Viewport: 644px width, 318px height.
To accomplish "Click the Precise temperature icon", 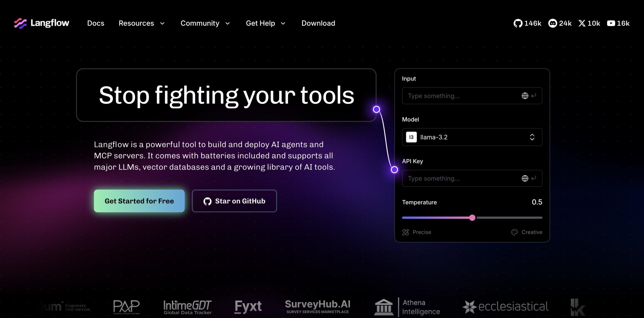I will (x=406, y=232).
